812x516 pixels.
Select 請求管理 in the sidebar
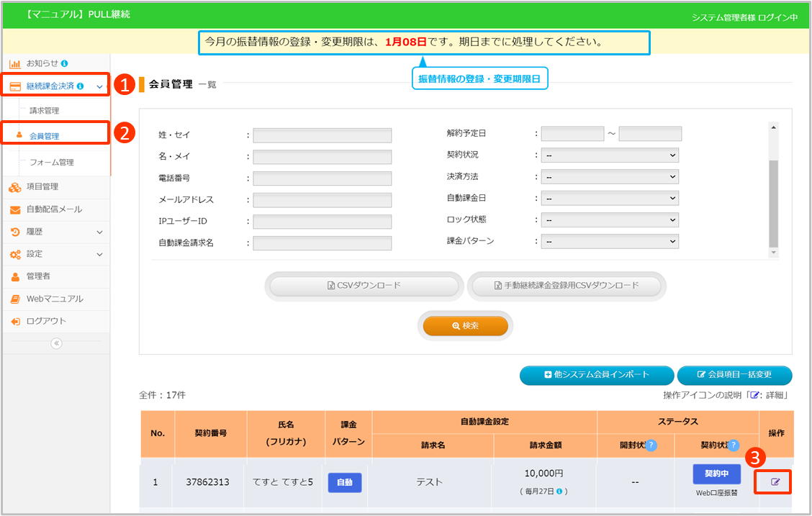click(44, 111)
